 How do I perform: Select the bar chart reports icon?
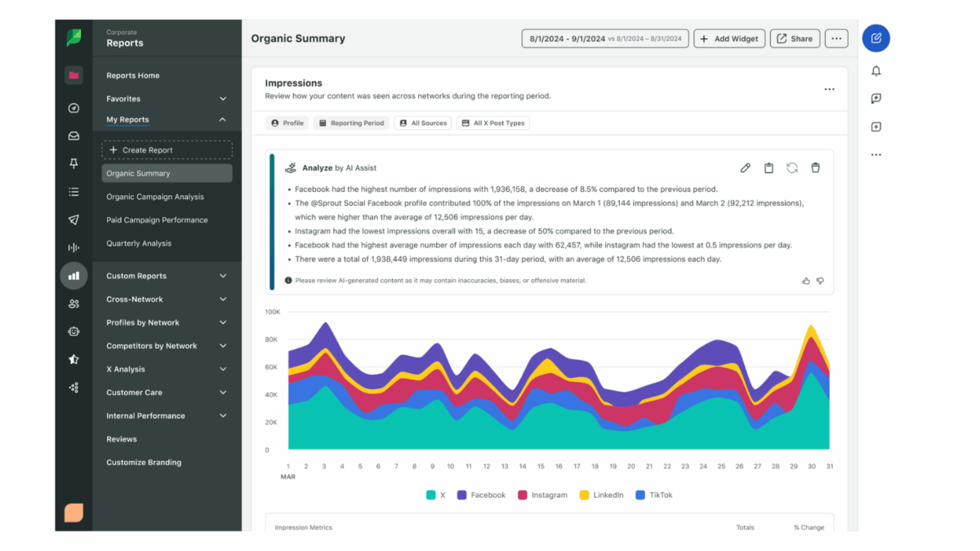pos(73,276)
